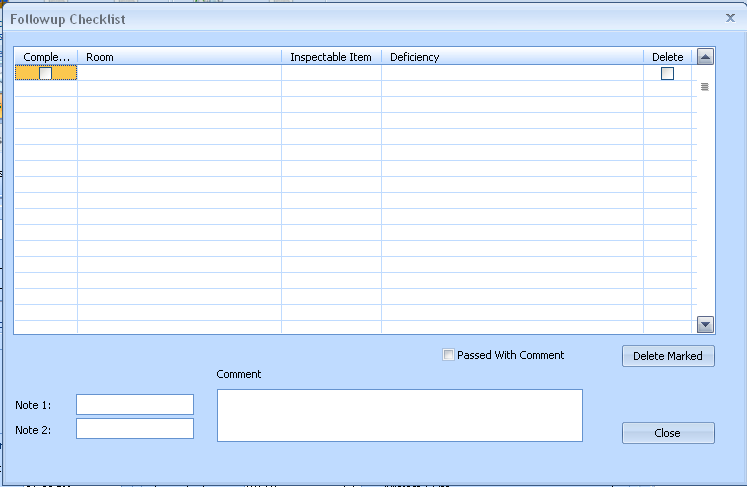Select the first row's Room cell
747x487 pixels.
(x=179, y=73)
